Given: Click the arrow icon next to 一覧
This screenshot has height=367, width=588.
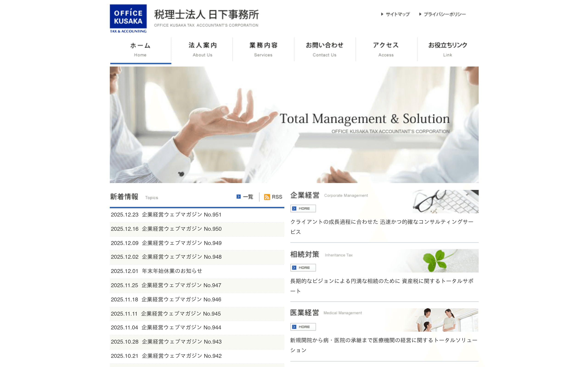Looking at the screenshot, I should tap(238, 197).
